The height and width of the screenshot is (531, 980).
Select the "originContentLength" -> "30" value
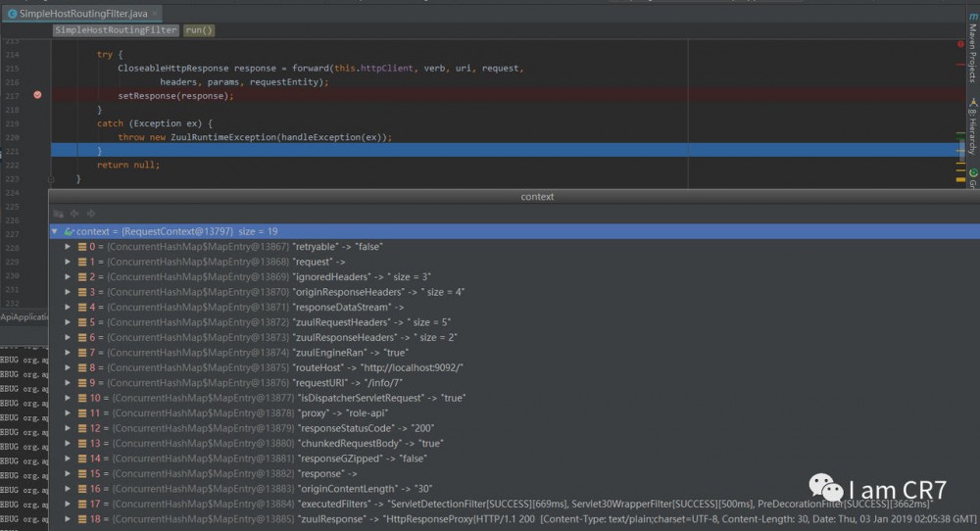point(365,489)
